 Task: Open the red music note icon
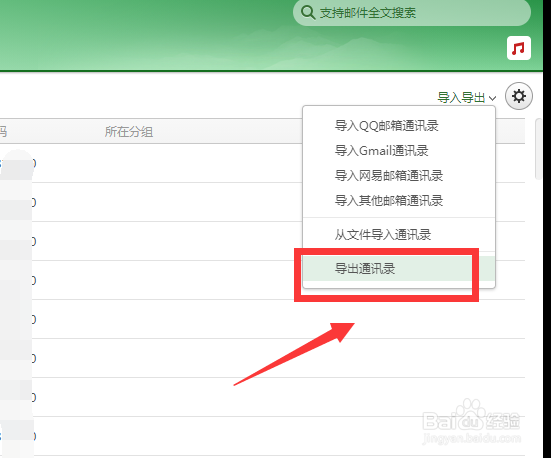click(x=519, y=48)
